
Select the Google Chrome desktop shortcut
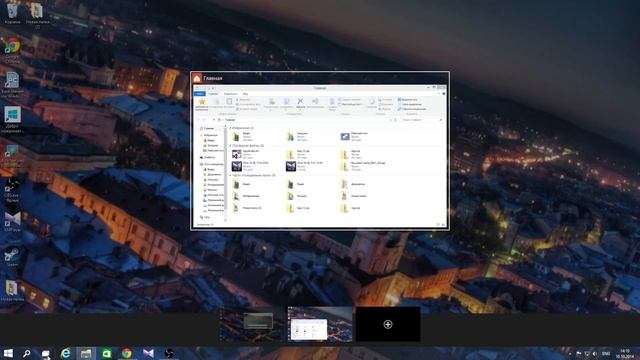(13, 51)
